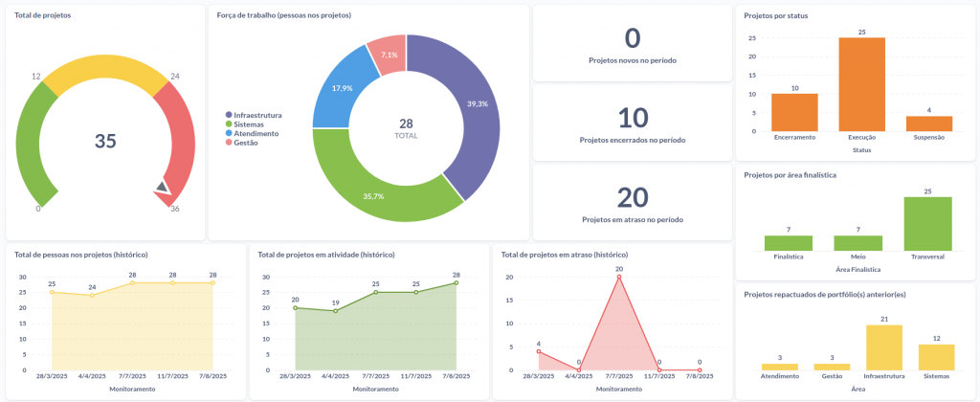980x402 pixels.
Task: Click the Infraestrutura legend color dot
Action: [229, 116]
